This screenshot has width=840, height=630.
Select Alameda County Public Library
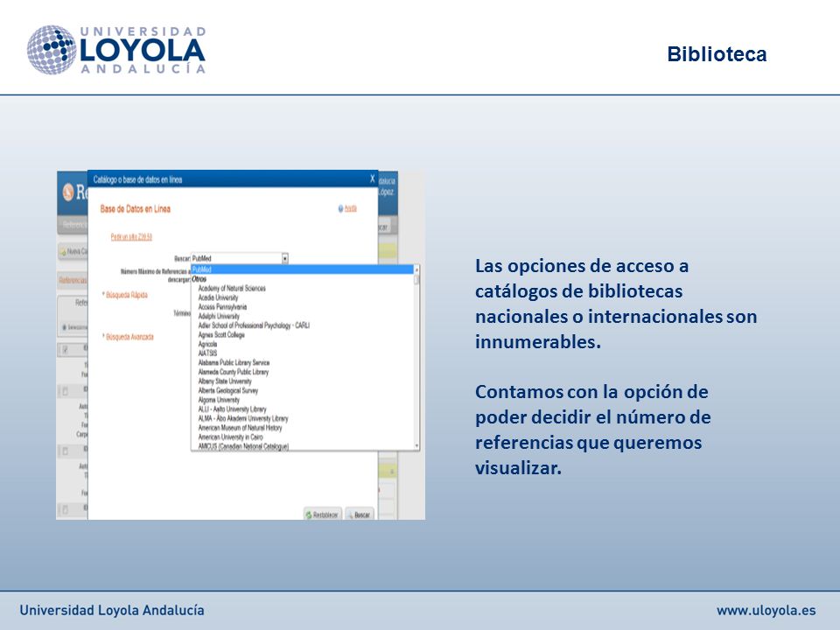coord(234,372)
